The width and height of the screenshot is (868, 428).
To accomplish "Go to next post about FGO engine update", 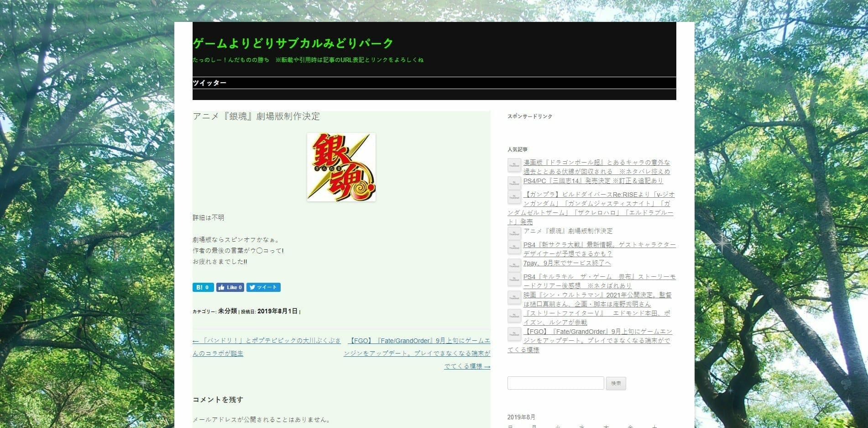I will [418, 341].
